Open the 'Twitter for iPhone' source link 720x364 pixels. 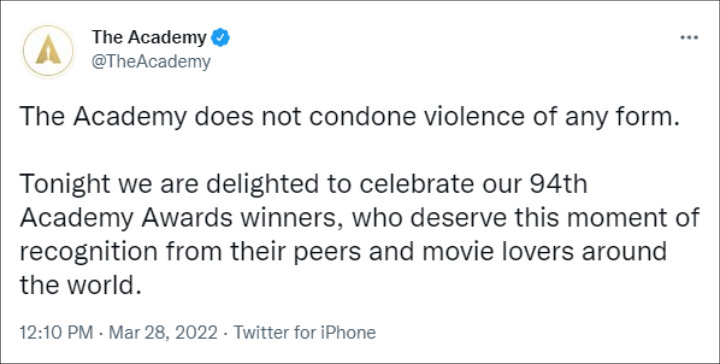(305, 332)
